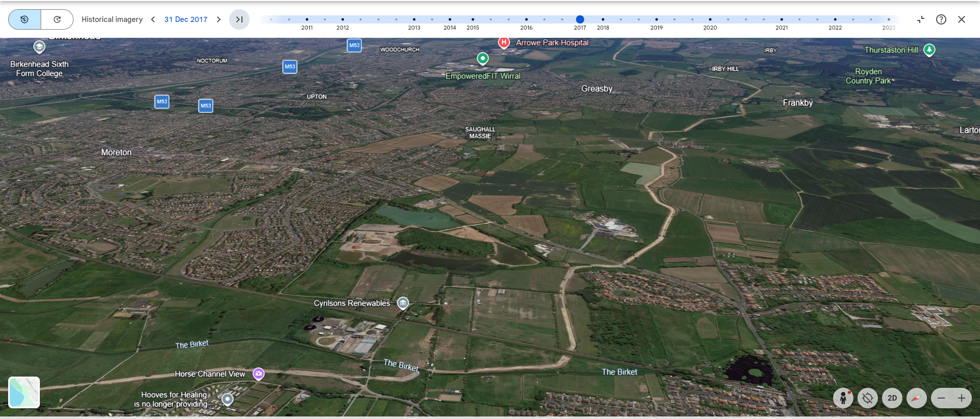980x419 pixels.
Task: Open the 31 Dec 2017 date picker
Action: pyautogui.click(x=186, y=19)
